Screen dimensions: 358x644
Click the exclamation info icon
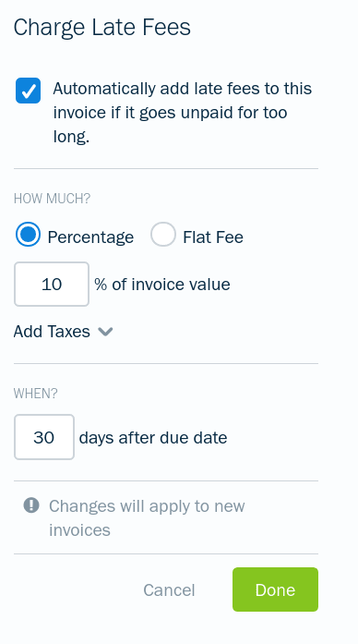click(31, 505)
